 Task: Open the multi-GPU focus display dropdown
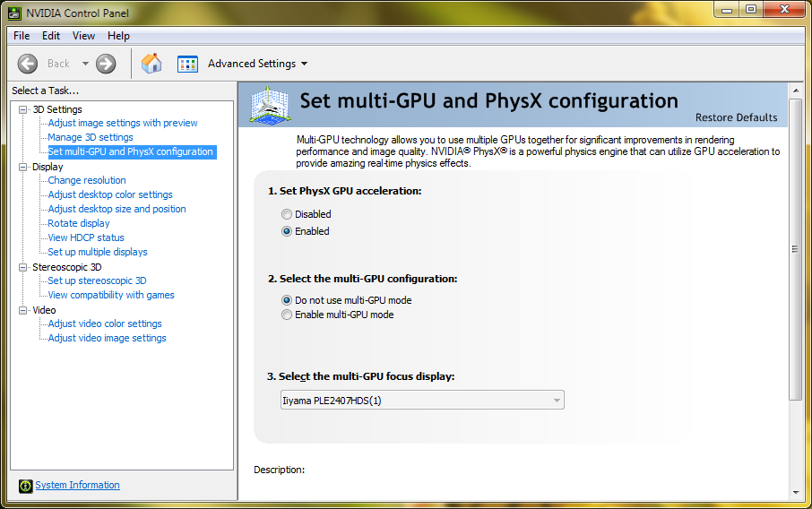point(422,401)
